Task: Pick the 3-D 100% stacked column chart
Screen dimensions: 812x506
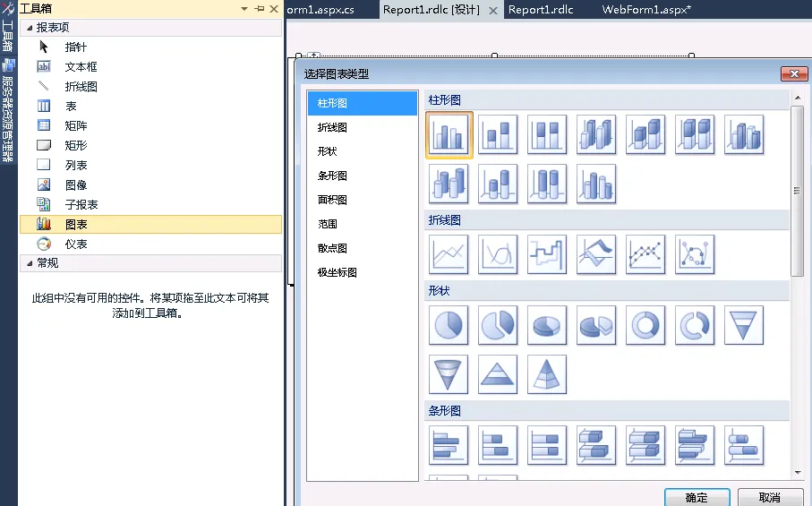Action: click(x=695, y=134)
